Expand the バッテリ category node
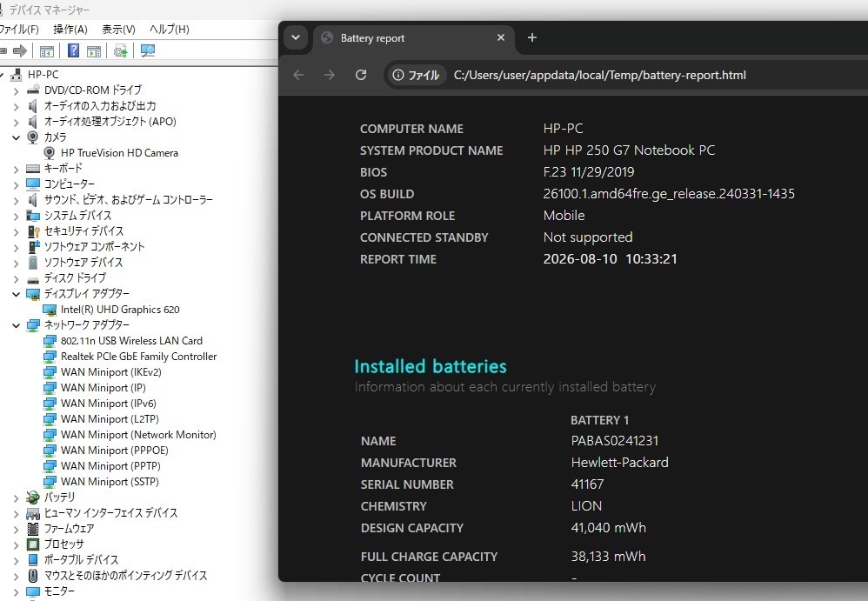This screenshot has width=868, height=601. pyautogui.click(x=16, y=498)
